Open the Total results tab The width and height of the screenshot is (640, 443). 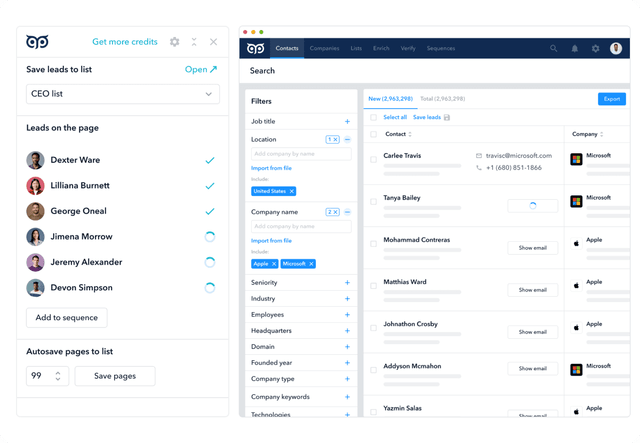pyautogui.click(x=442, y=99)
